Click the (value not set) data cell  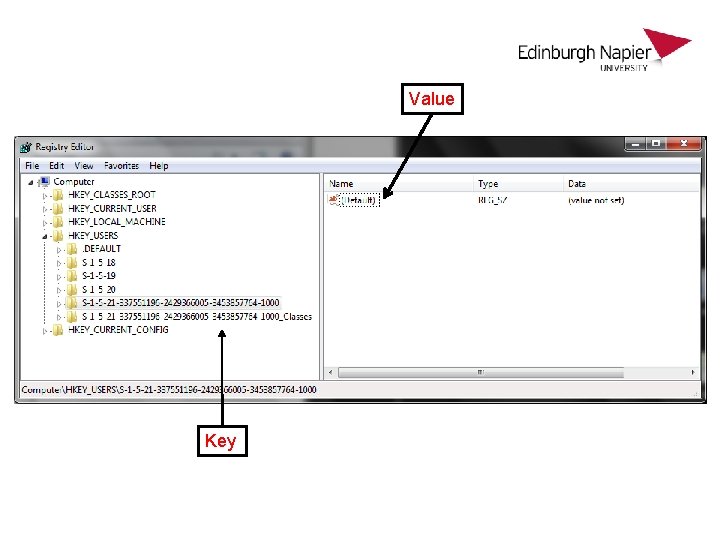point(596,201)
